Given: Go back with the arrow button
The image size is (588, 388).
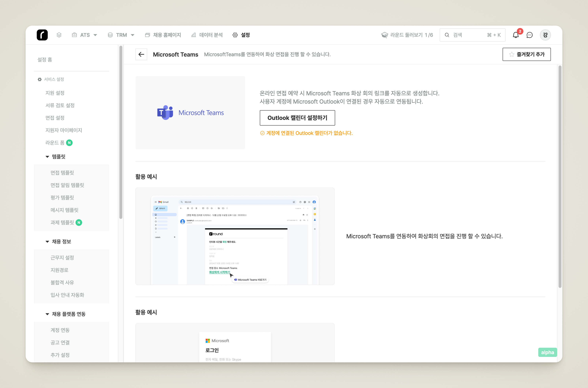Looking at the screenshot, I should (141, 54).
